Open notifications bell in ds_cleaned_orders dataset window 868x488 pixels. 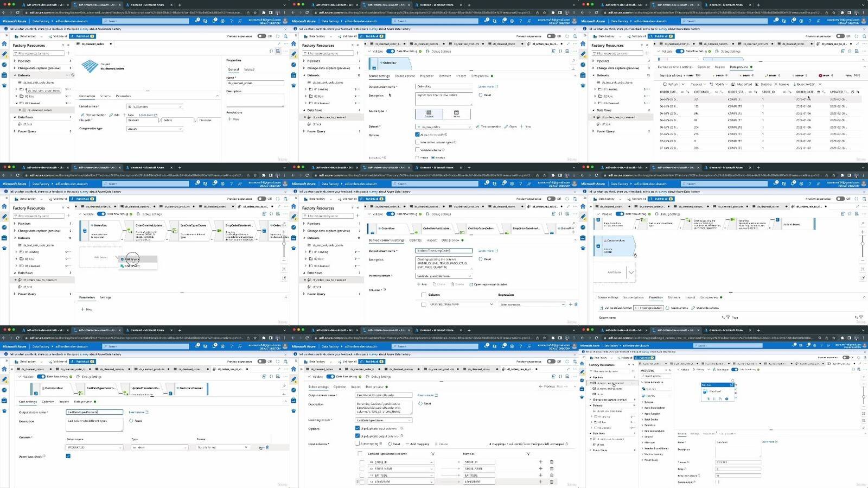point(214,21)
